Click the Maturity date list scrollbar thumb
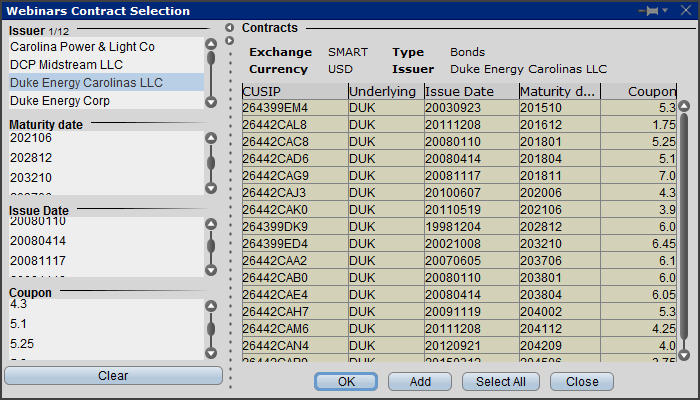Viewport: 700px width, 400px height. pos(211,163)
